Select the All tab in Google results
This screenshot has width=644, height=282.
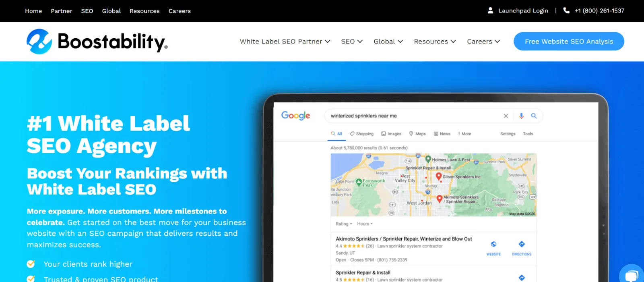336,134
